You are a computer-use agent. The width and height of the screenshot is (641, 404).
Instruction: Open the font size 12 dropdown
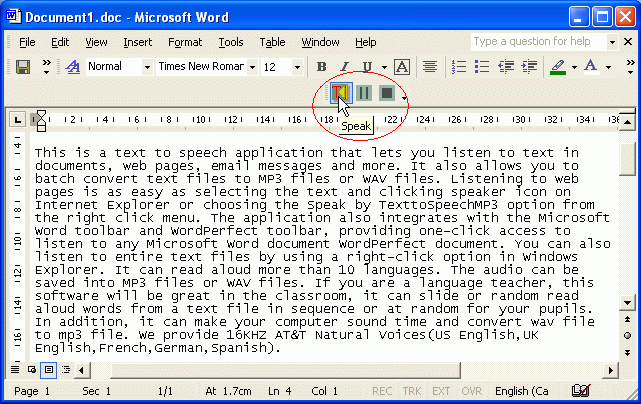[298, 67]
